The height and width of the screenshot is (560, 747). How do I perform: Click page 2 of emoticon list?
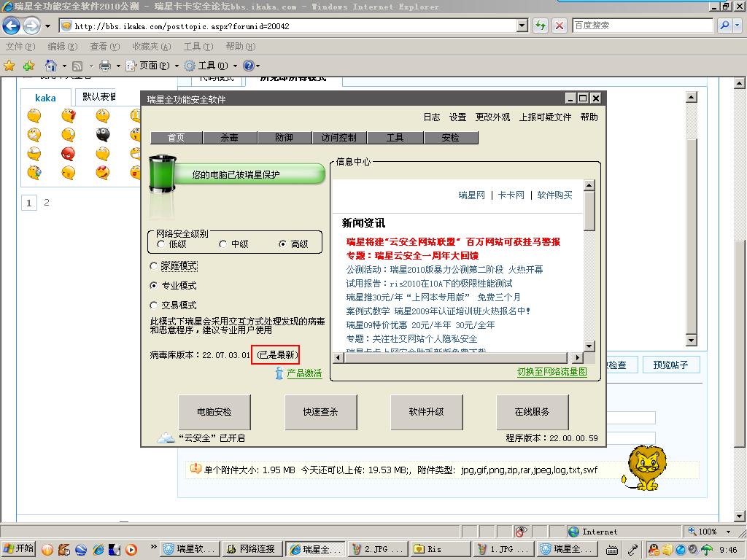[x=46, y=203]
